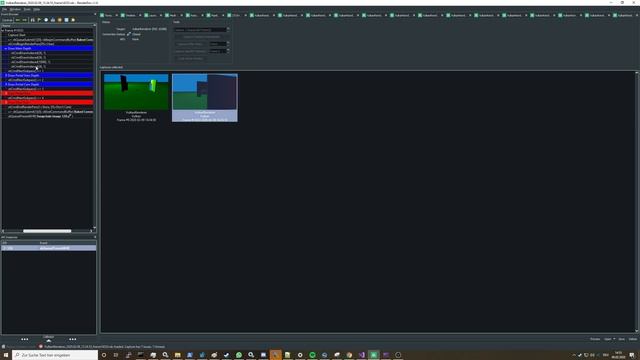640x360 pixels.
Task: Open the Window menu
Action: pyautogui.click(x=15, y=9)
